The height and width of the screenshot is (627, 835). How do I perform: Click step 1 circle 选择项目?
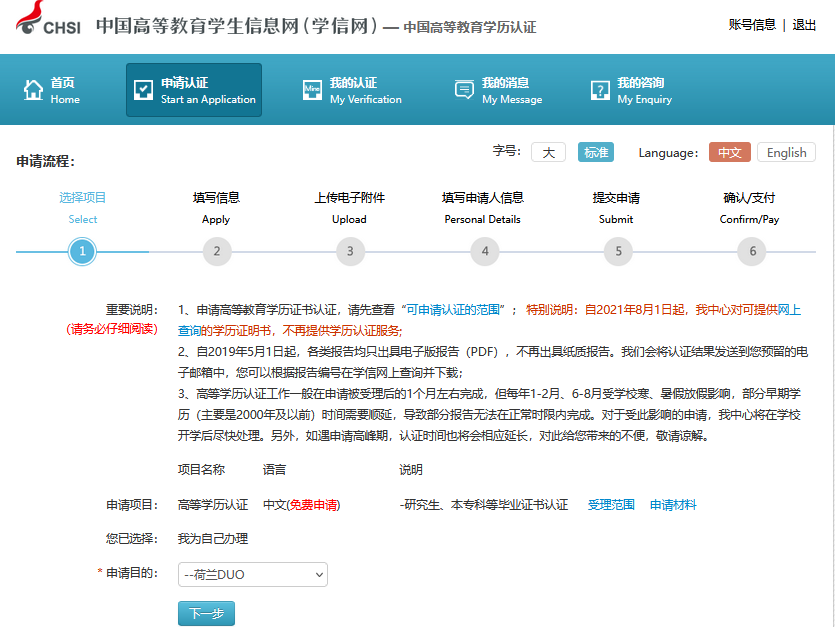tap(82, 251)
